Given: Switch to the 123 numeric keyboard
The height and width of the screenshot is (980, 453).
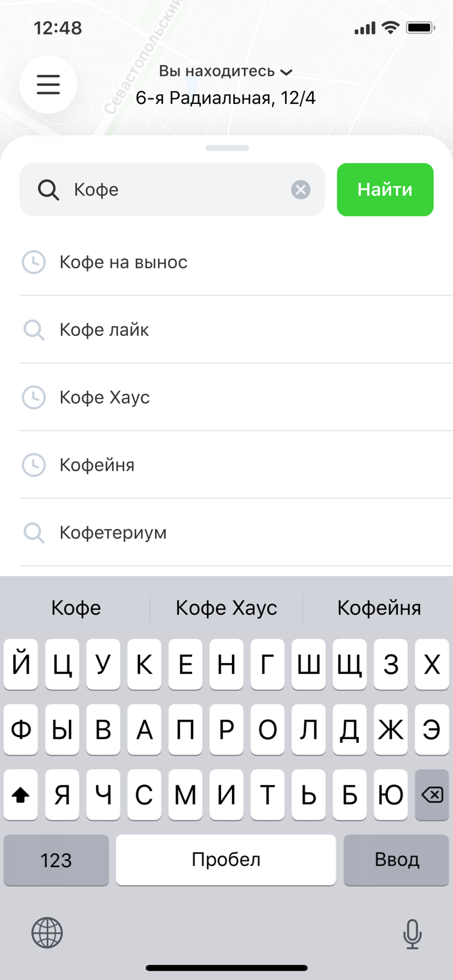Looking at the screenshot, I should click(x=56, y=860).
